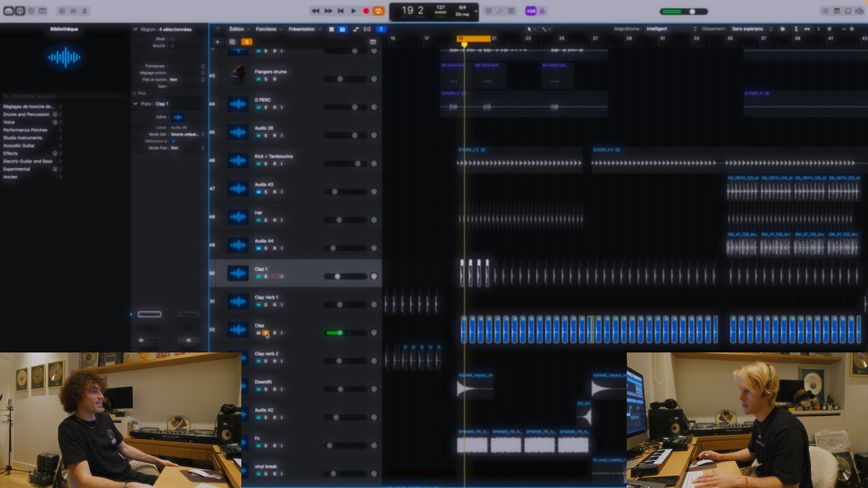Open the Loop Browser button
868x488 pixels.
(x=848, y=11)
